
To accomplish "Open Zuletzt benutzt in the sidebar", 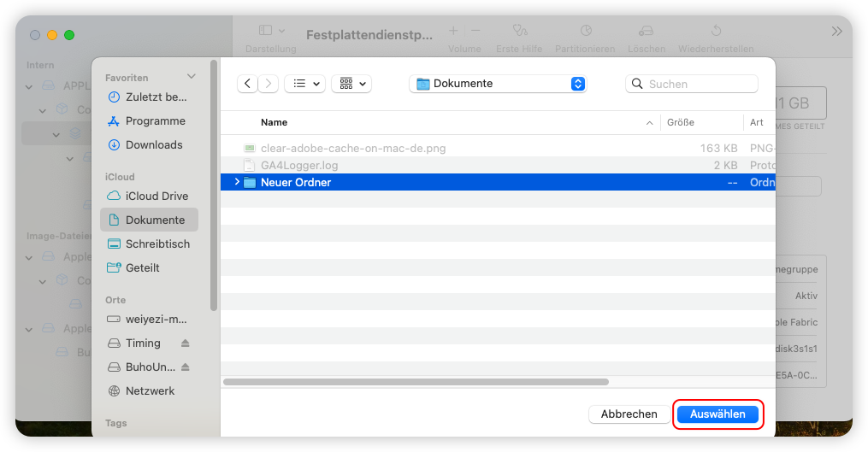I will (148, 97).
